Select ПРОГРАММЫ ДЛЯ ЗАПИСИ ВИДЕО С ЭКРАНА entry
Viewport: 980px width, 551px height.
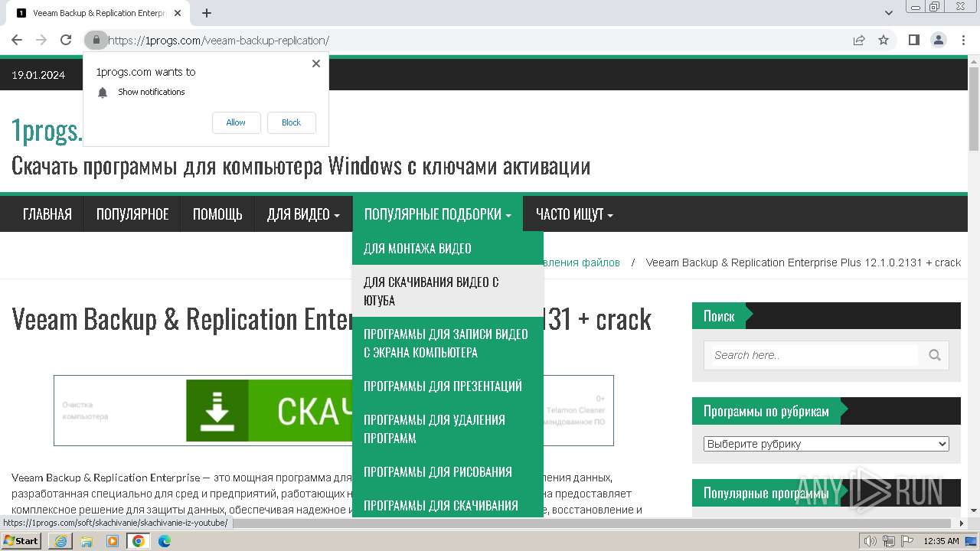(448, 343)
